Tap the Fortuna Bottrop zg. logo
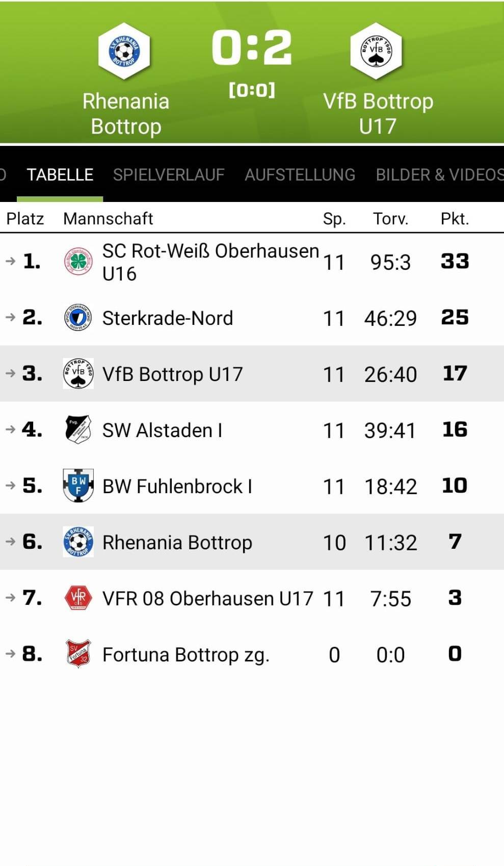This screenshot has height=866, width=504. [78, 654]
